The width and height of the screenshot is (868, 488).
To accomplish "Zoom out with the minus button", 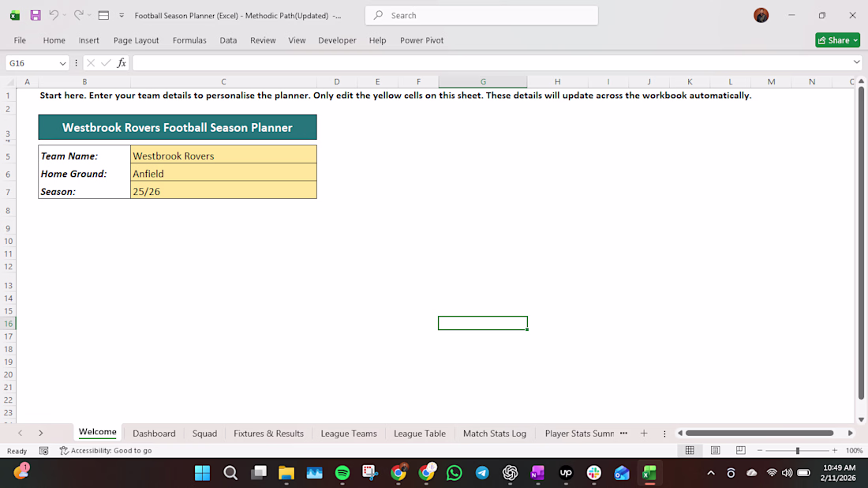I will 760,451.
